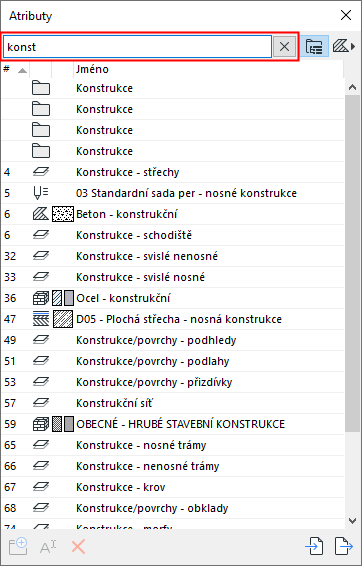Screen dimensions: 362x566
Task: Click building material icon of OBECNÉ - HRUBÉ STAVEBNÍ KONSTRUKCE
Action: pos(41,424)
